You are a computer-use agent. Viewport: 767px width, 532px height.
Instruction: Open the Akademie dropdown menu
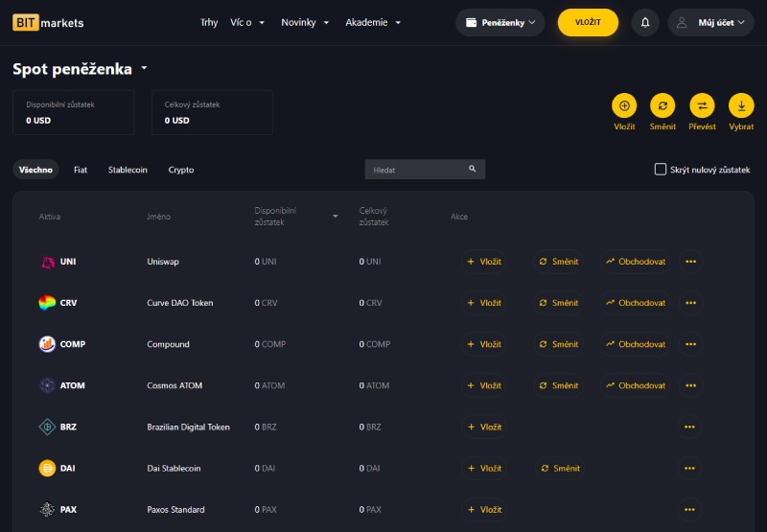pyautogui.click(x=373, y=22)
